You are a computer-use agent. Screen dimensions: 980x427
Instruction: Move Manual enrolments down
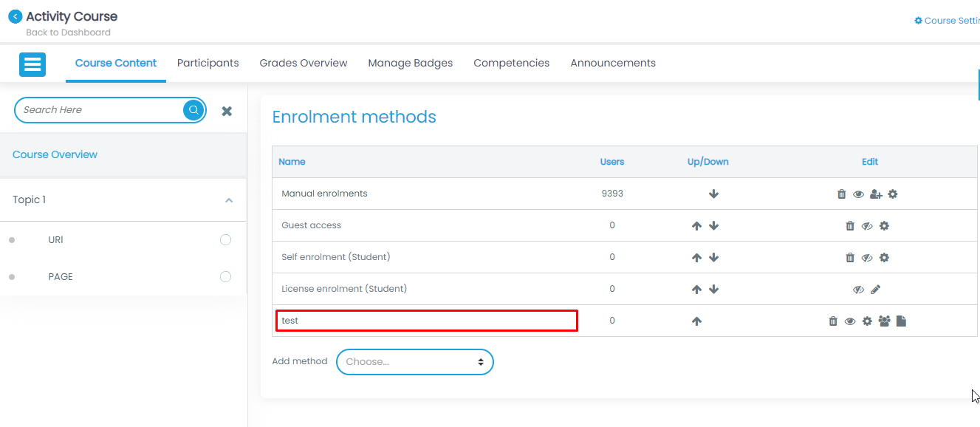coord(713,194)
